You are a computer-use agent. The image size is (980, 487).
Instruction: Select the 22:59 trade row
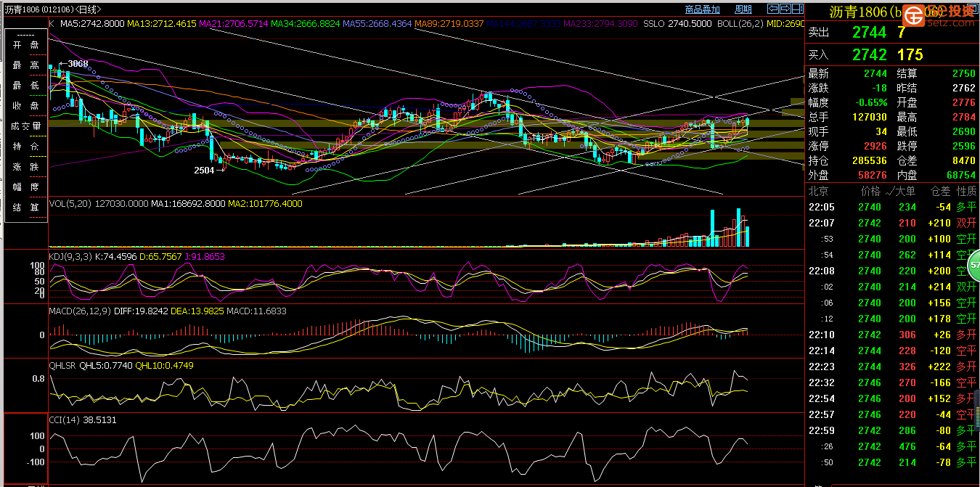coord(892,430)
